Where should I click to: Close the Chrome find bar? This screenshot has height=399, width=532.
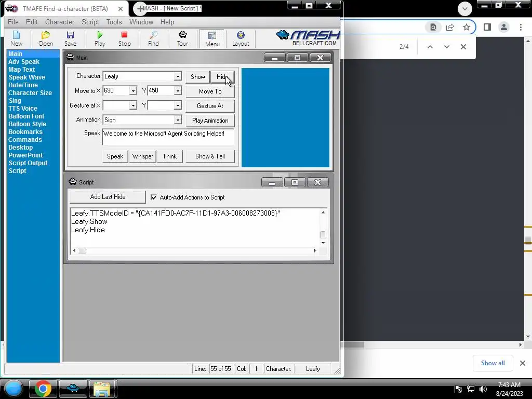(463, 47)
